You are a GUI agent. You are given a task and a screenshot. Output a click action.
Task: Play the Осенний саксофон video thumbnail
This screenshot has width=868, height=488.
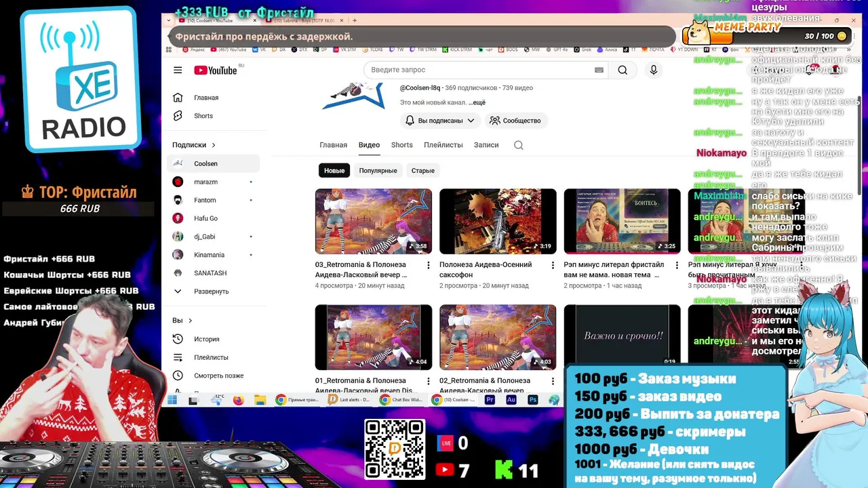point(498,221)
